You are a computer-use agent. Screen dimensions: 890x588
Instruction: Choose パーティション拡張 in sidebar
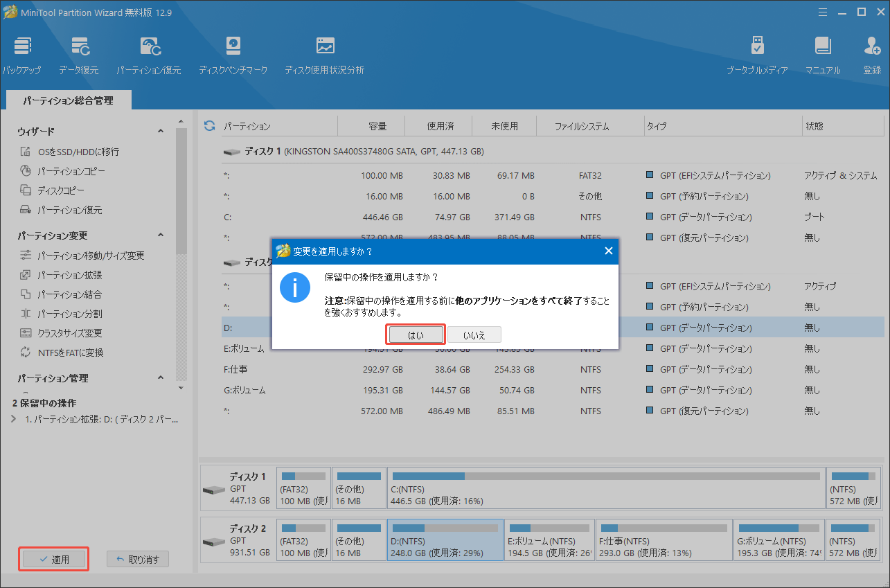coord(61,275)
